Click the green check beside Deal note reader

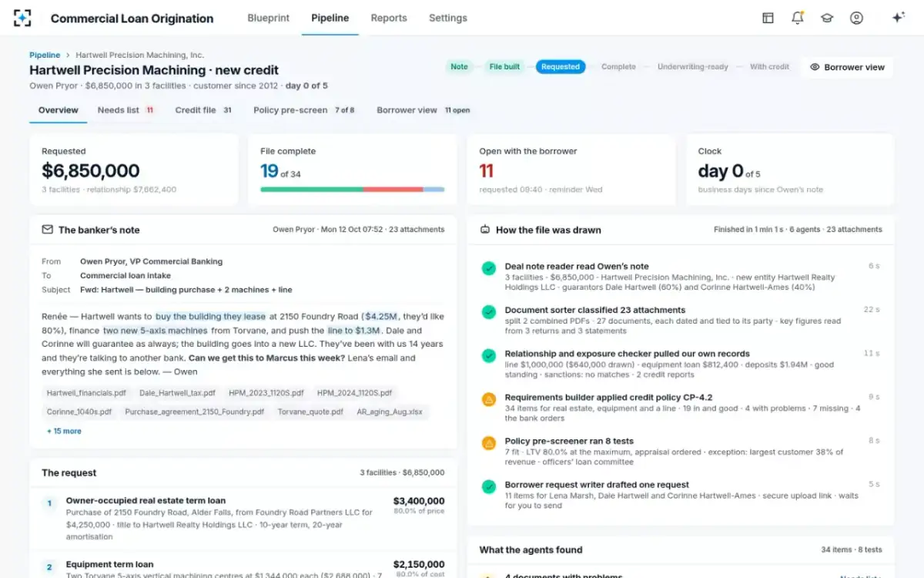pos(488,268)
